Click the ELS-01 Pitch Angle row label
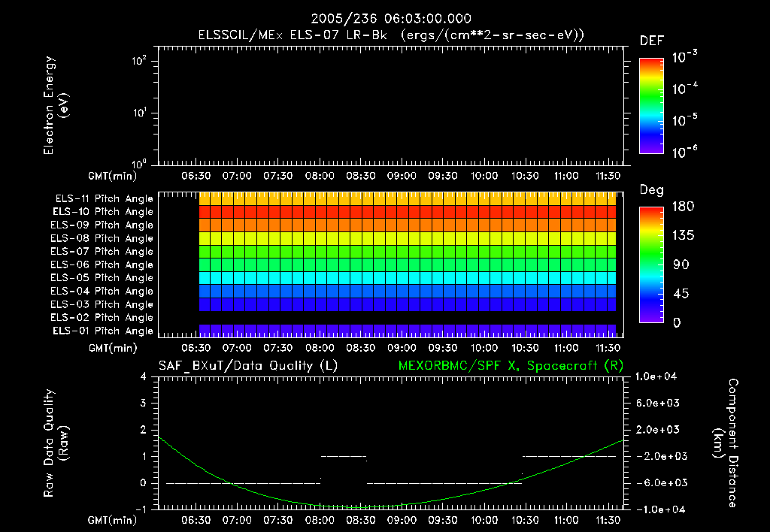 click(103, 331)
